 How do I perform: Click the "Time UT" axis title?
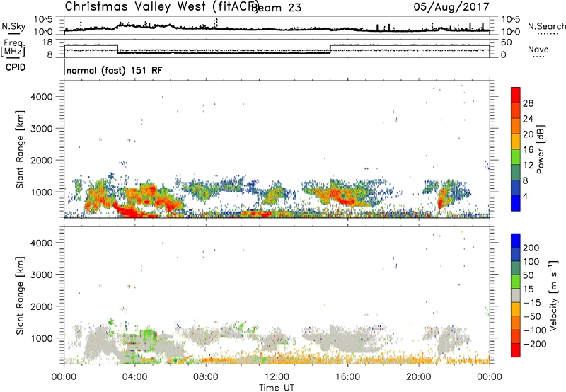[x=277, y=388]
